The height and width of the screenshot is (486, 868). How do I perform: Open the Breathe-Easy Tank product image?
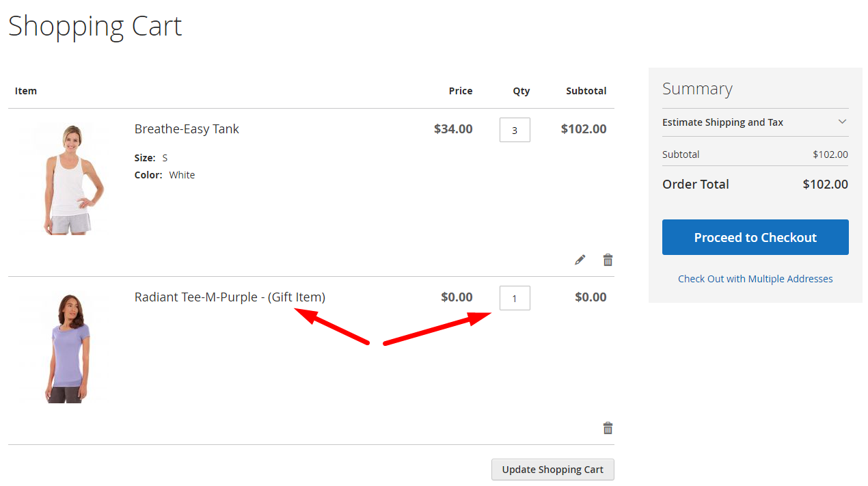point(65,179)
